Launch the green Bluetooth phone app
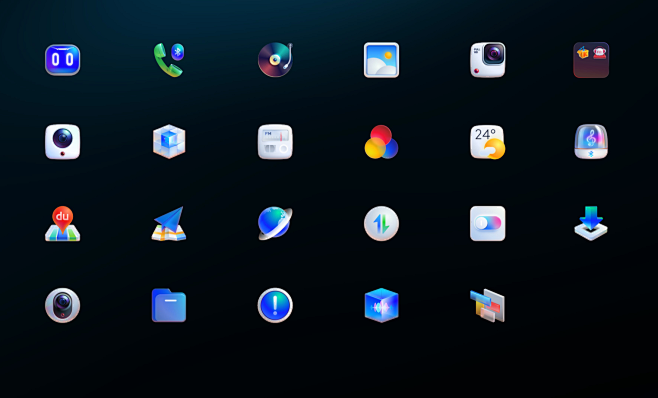Screen dimensions: 658x398 [169, 60]
